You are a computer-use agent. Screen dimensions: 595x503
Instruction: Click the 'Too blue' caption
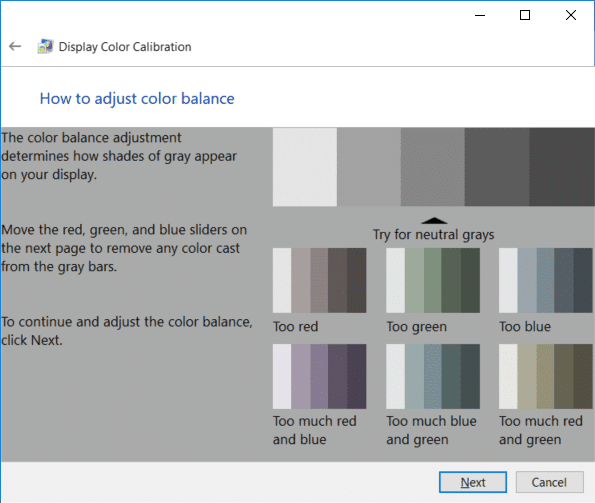click(x=525, y=327)
